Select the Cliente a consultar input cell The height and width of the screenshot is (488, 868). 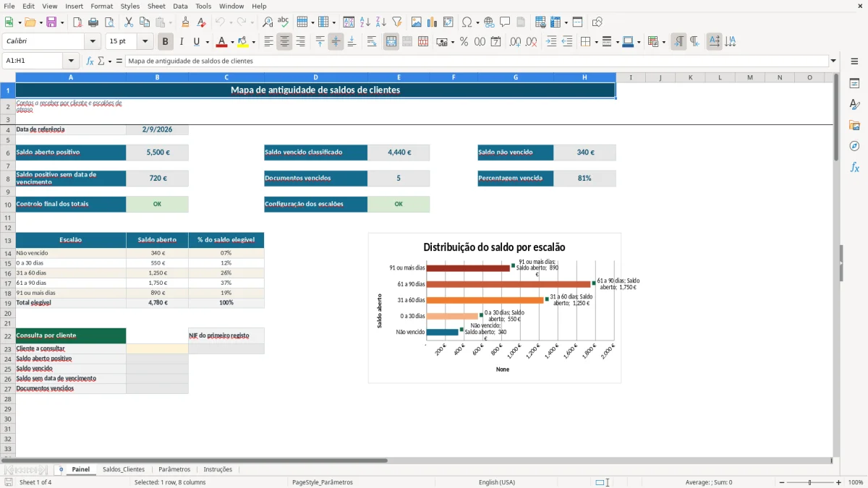point(157,348)
